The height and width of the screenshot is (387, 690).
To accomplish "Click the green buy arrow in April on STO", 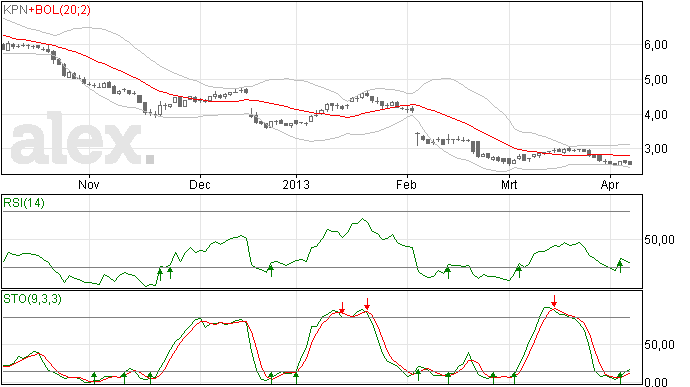I will click(620, 378).
